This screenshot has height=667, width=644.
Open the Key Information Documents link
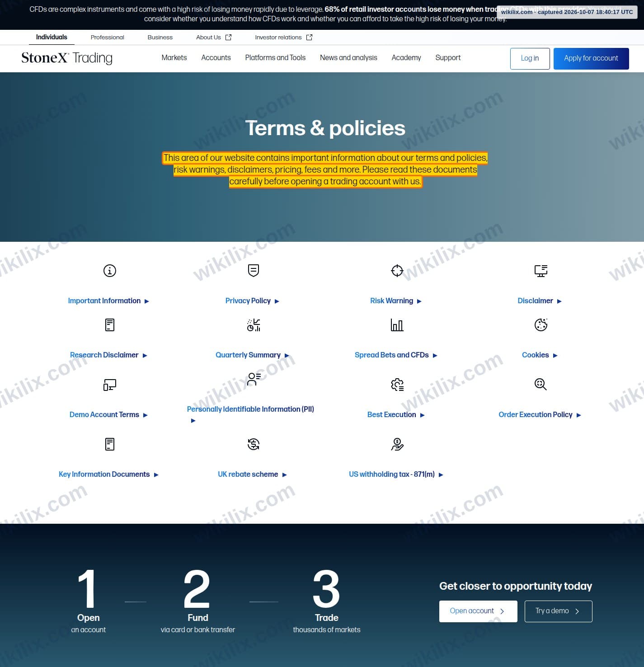point(108,474)
